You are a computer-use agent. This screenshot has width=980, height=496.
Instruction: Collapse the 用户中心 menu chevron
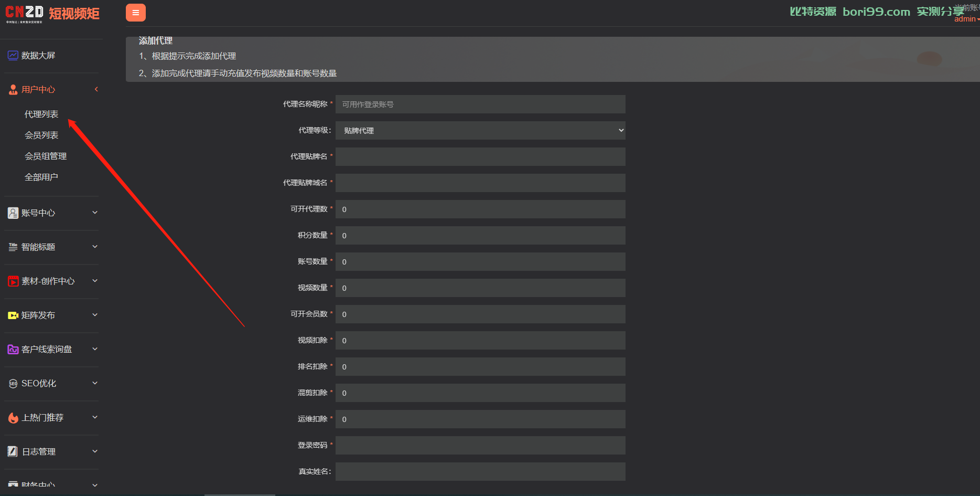[x=96, y=89]
